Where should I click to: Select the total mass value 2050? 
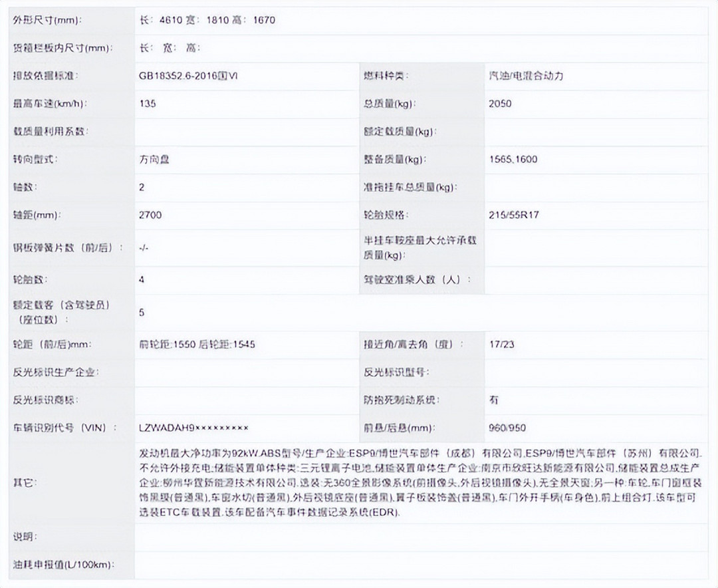coord(500,104)
